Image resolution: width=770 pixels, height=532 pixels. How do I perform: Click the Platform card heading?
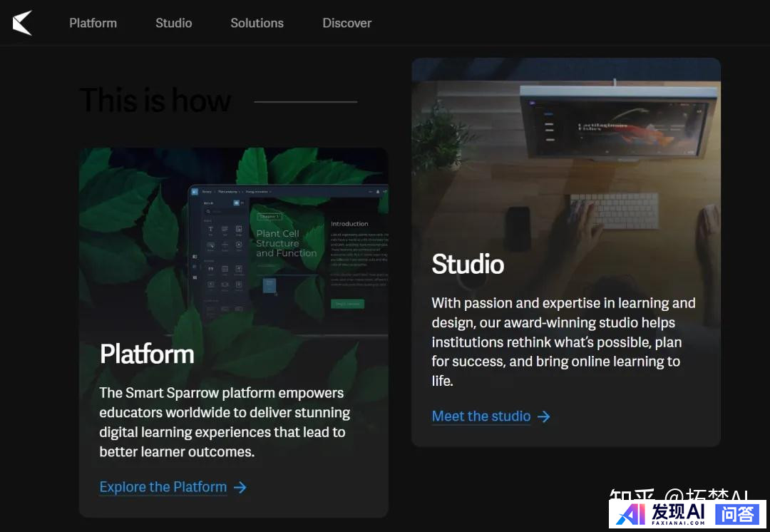(x=147, y=354)
